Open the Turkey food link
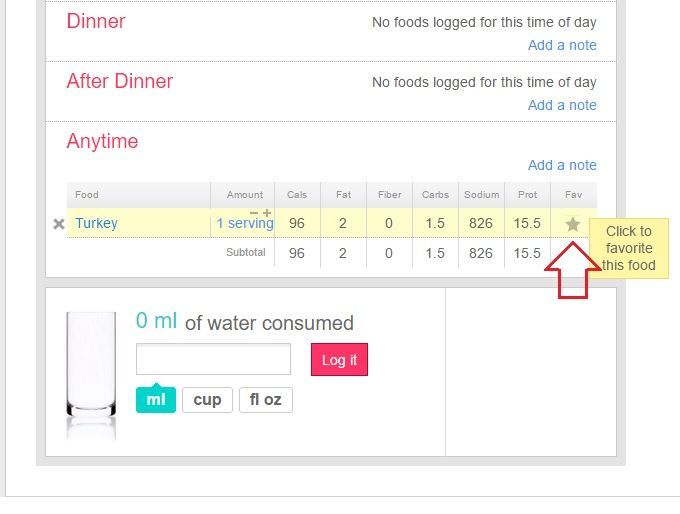The width and height of the screenshot is (680, 514). [96, 223]
